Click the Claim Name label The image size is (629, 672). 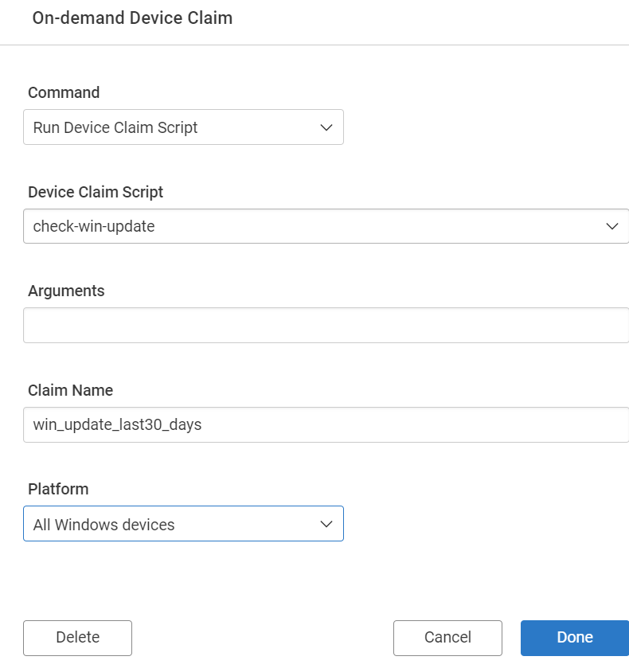(x=69, y=390)
